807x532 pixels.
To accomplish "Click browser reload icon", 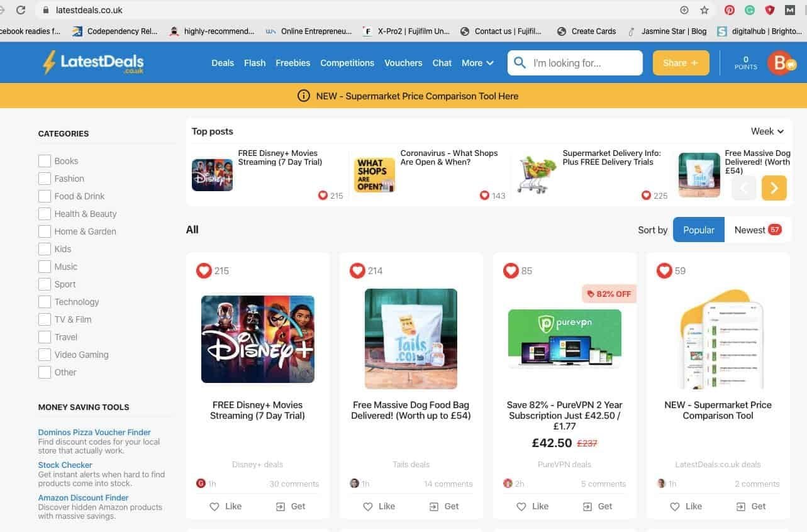I will [x=21, y=10].
